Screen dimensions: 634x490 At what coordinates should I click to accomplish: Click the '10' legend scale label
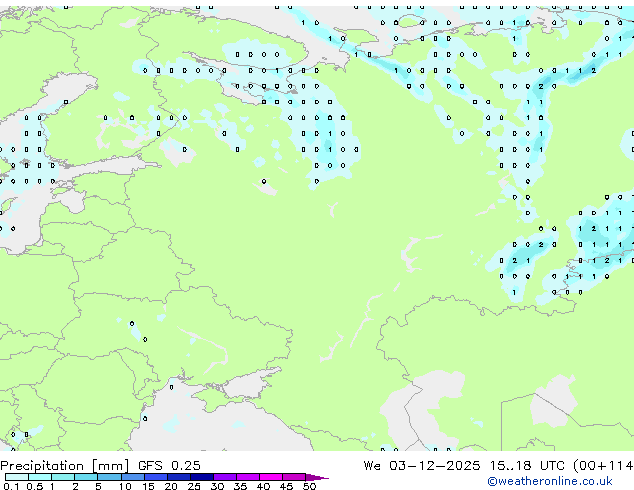tap(125, 486)
